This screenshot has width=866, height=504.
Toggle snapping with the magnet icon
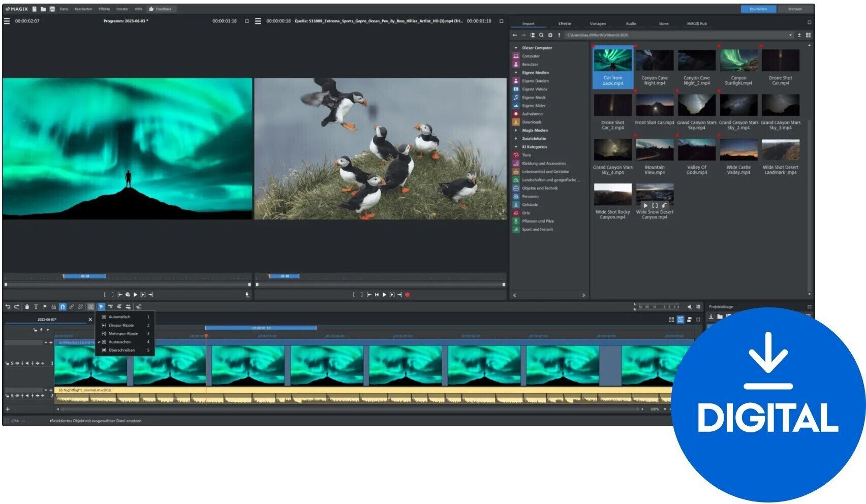click(63, 306)
